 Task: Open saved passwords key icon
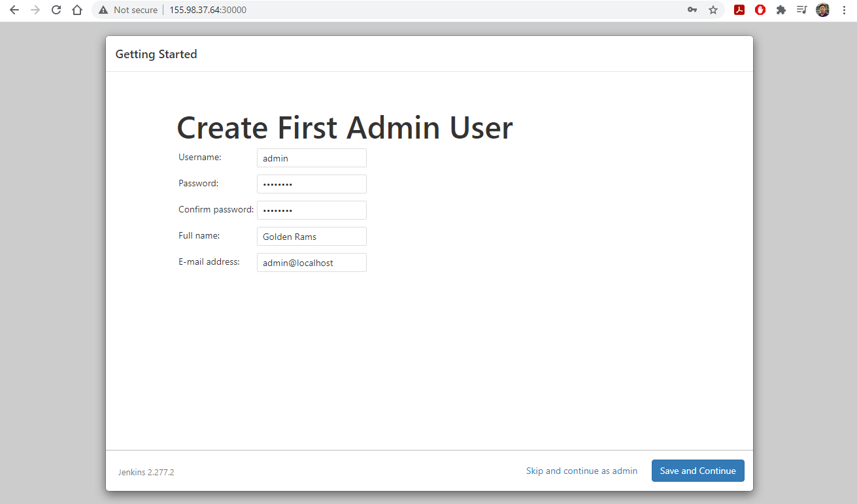(x=692, y=10)
